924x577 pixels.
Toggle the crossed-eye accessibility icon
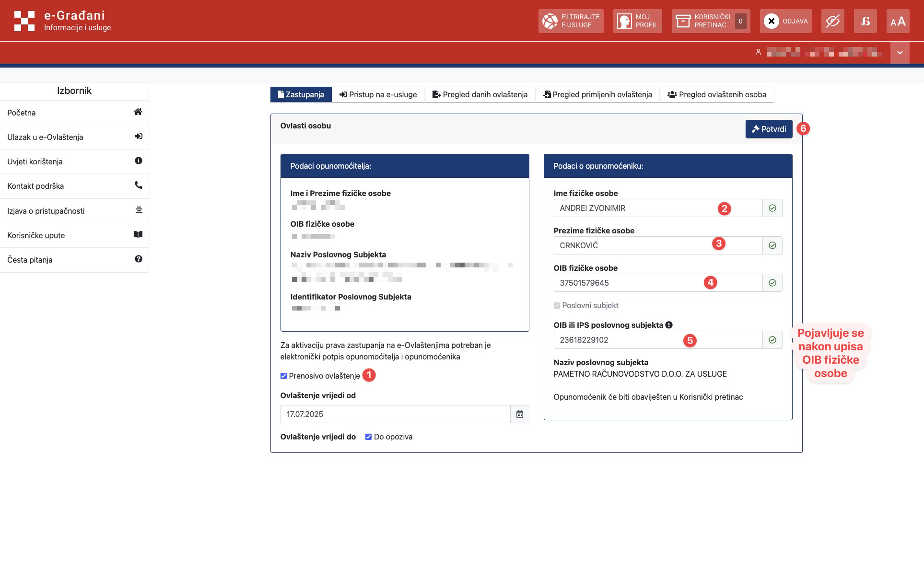click(832, 21)
